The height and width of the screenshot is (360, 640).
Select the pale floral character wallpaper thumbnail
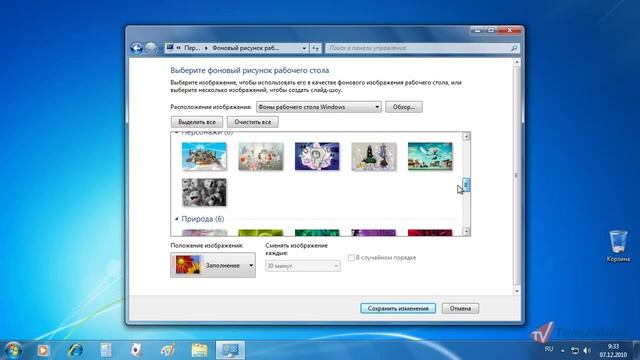click(x=261, y=156)
